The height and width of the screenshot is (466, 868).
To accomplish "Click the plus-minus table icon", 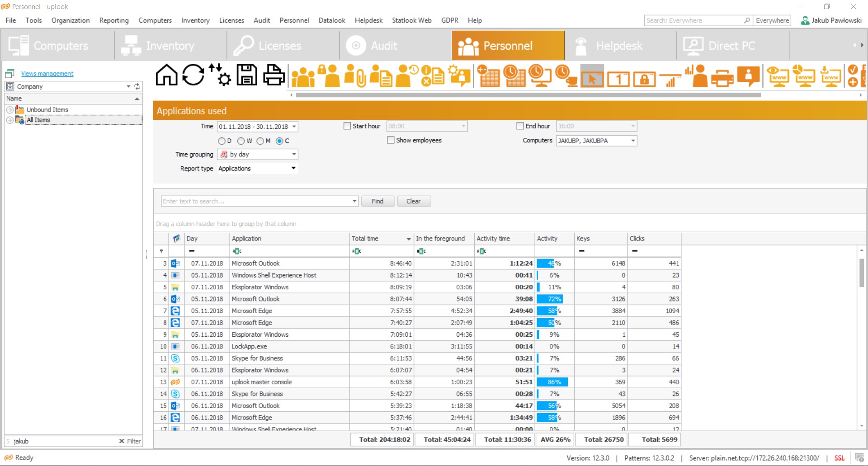I will [488, 75].
